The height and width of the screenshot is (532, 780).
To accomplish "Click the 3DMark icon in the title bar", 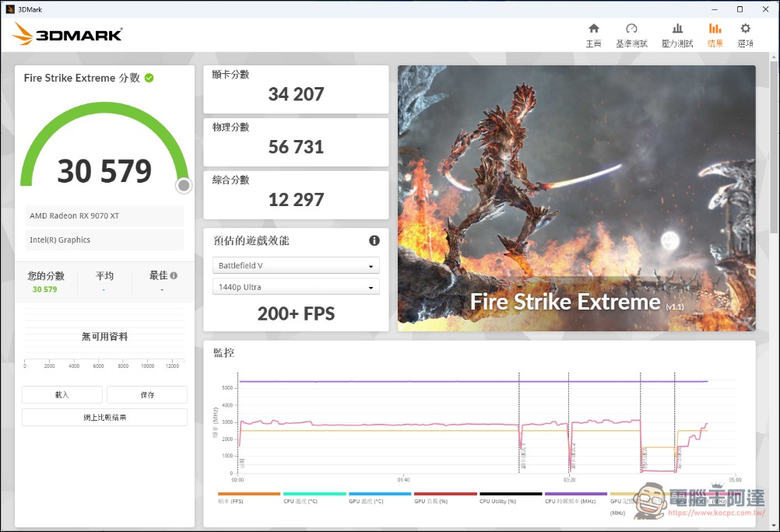I will pyautogui.click(x=8, y=9).
